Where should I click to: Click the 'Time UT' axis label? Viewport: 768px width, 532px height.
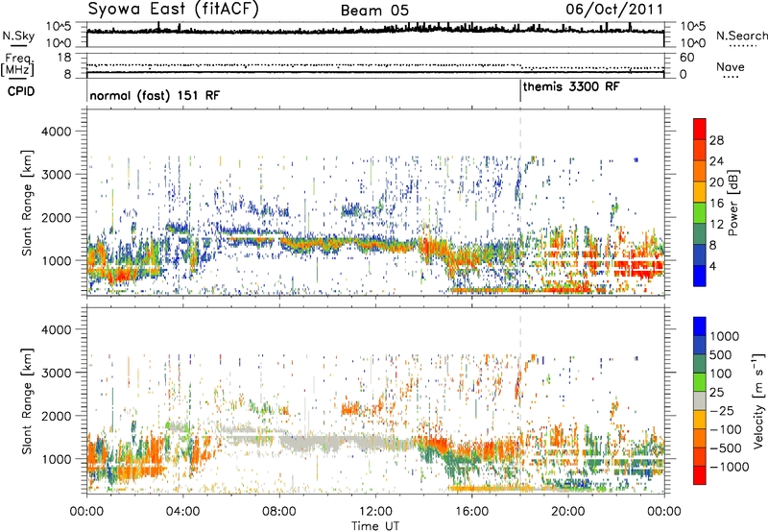(x=375, y=526)
